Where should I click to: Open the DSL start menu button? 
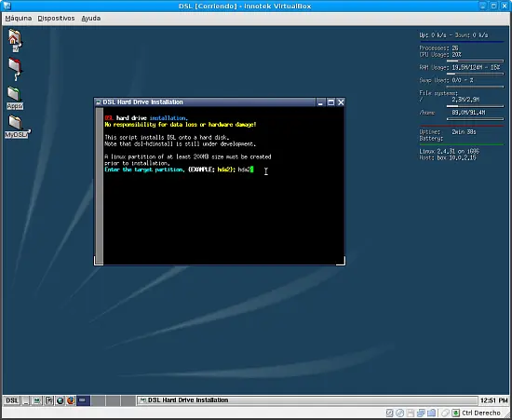pos(12,400)
